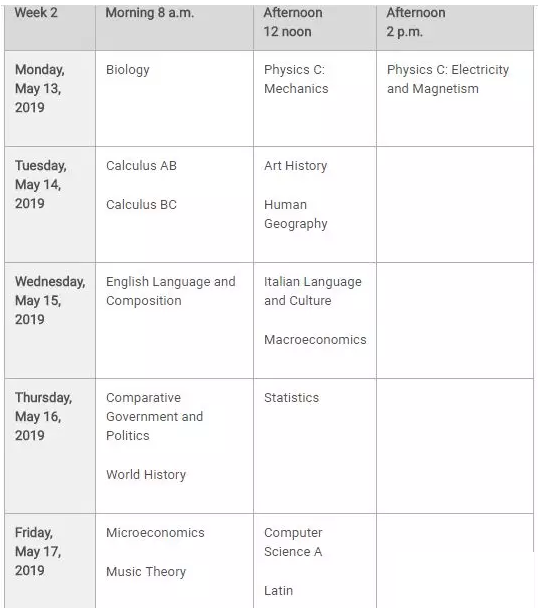Select Macroeconomics exam text
The image size is (540, 612).
(x=315, y=340)
